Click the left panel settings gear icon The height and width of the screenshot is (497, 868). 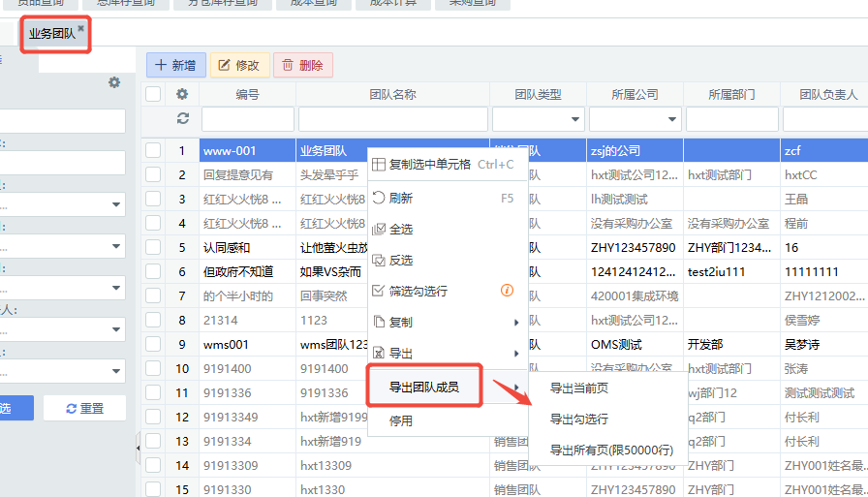(114, 83)
